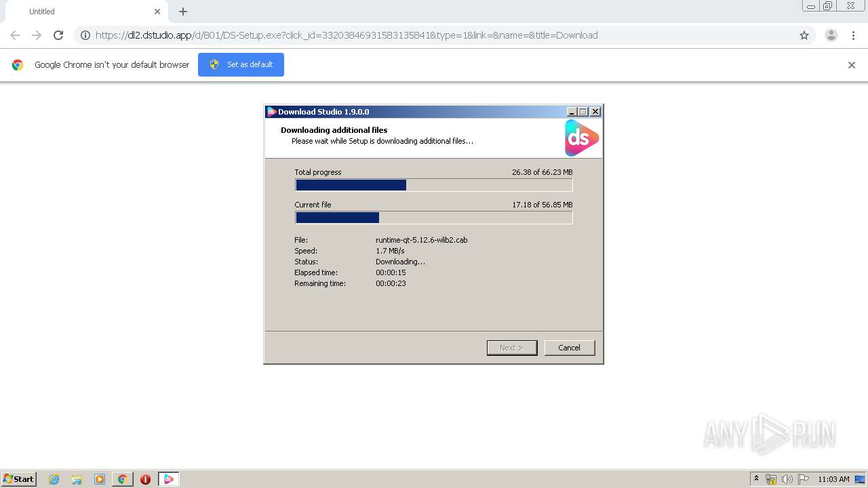Image resolution: width=868 pixels, height=488 pixels.
Task: Click the 17.18 of 56.85 MB text
Action: (542, 205)
